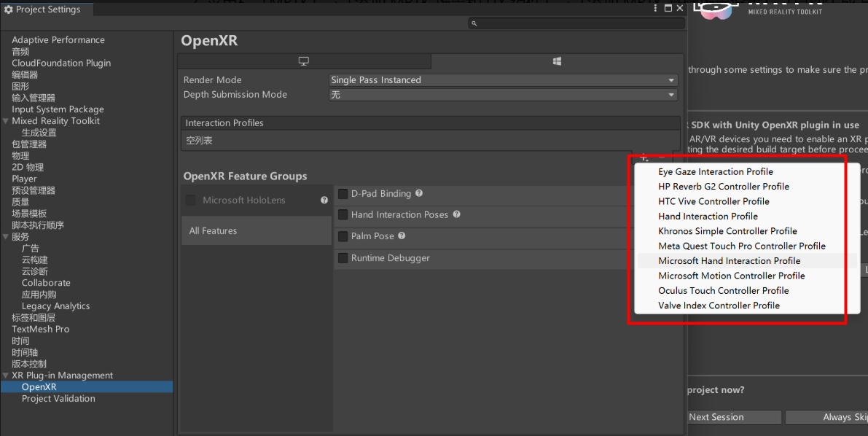Choose Microsoft Motion Controller Profile

tap(731, 276)
